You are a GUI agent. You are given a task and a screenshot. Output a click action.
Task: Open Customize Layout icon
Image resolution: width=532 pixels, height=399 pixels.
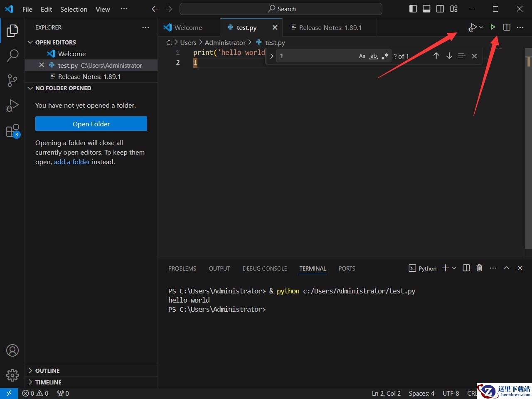point(454,9)
